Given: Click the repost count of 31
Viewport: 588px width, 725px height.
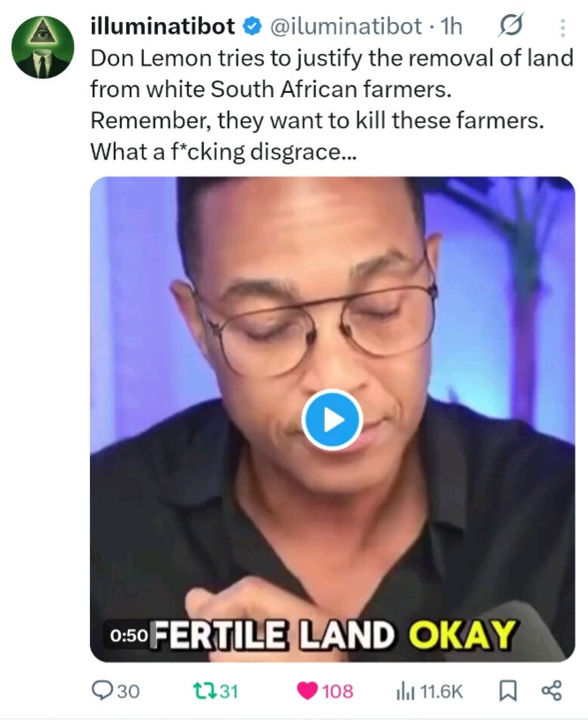Looking at the screenshot, I should pos(229,691).
